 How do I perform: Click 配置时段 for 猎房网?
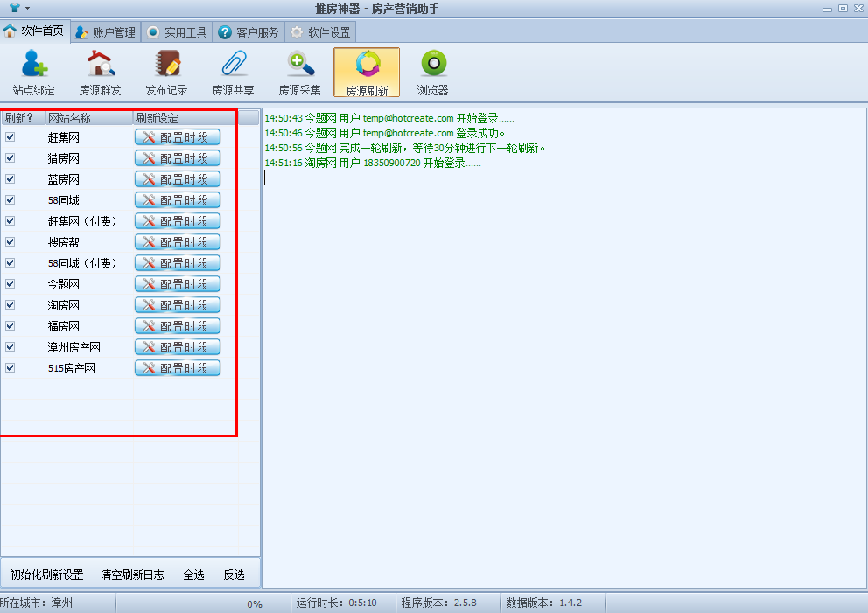pos(178,158)
